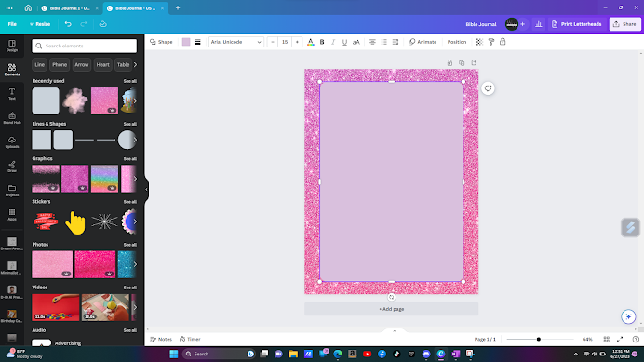
Task: Open the help question mark
Action: (636, 339)
